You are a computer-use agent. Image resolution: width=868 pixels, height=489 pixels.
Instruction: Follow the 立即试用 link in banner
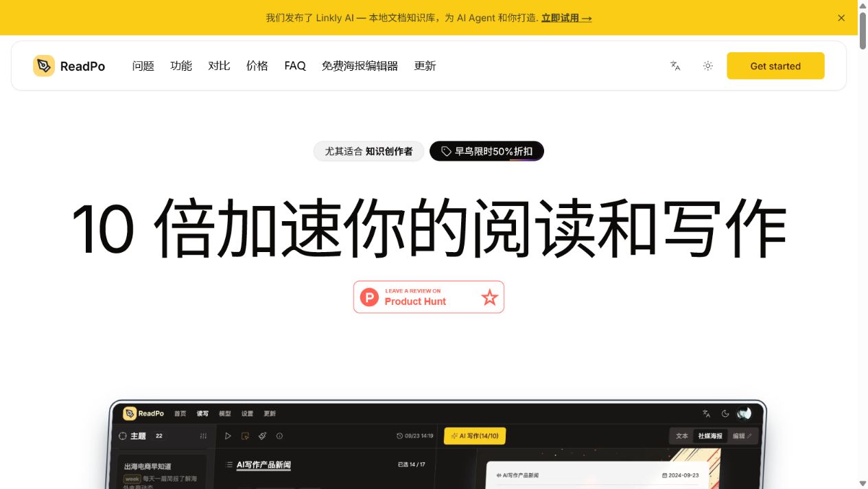(566, 18)
